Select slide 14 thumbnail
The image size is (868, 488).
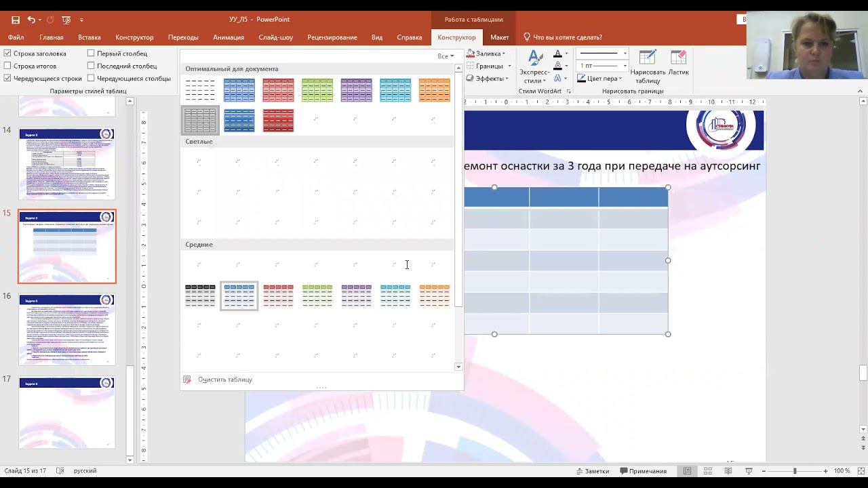pyautogui.click(x=67, y=163)
